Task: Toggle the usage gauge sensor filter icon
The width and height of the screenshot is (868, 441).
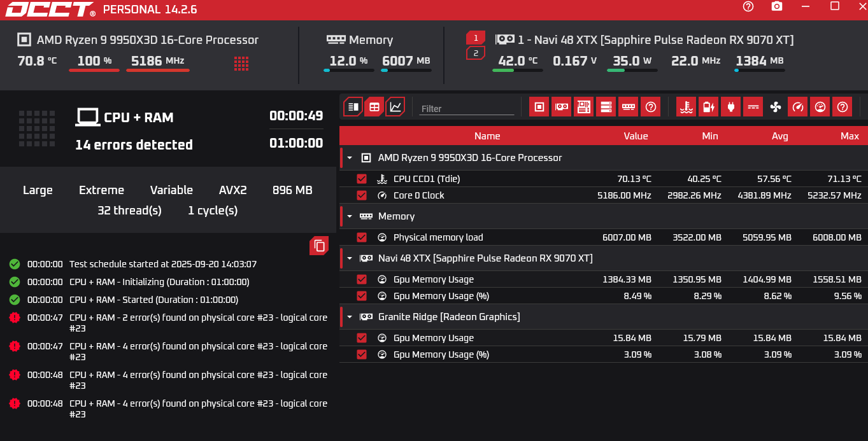Action: point(820,107)
